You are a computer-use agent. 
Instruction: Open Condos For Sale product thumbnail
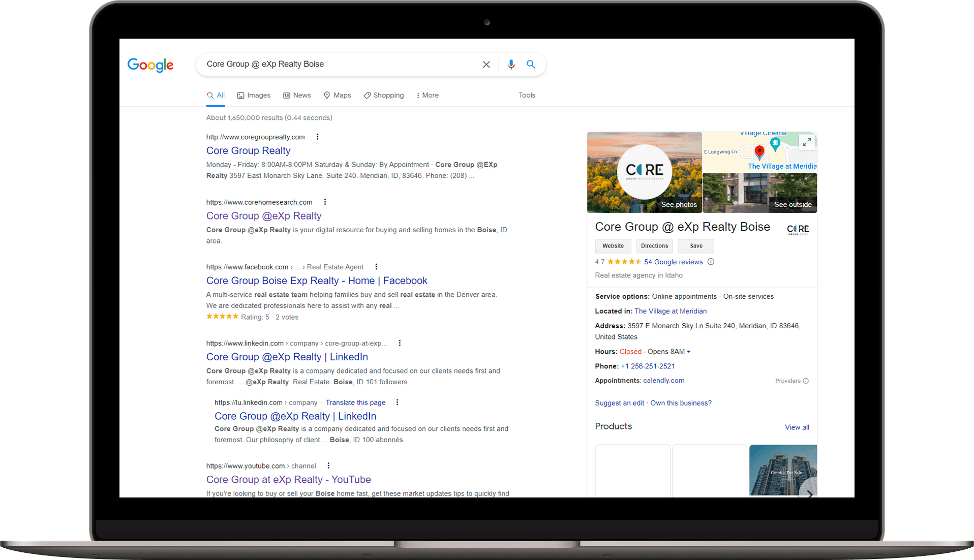(x=783, y=470)
